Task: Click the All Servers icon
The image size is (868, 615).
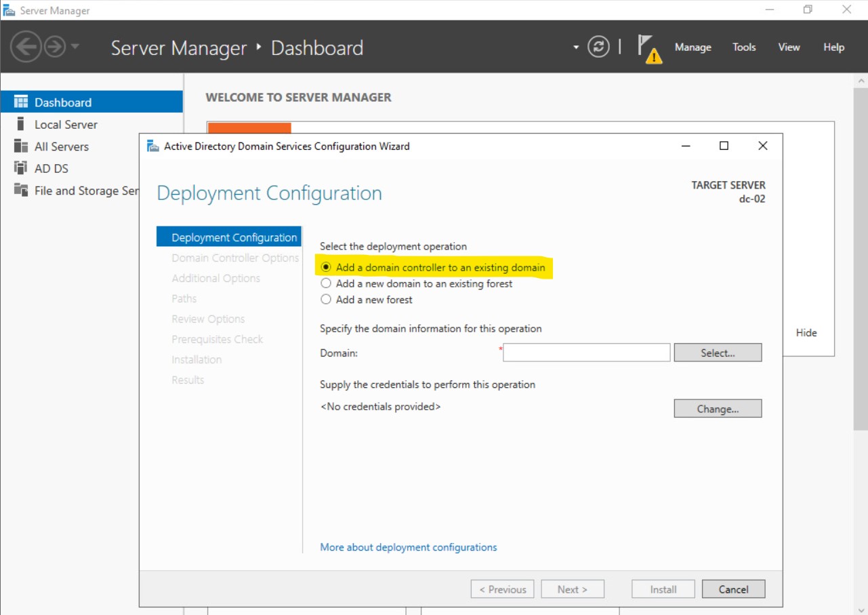Action: click(21, 146)
